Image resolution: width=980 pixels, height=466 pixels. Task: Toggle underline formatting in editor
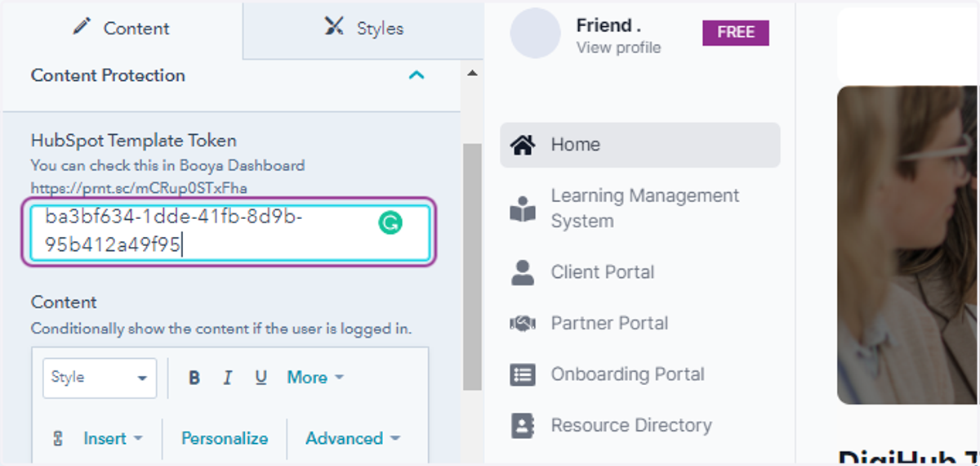pyautogui.click(x=261, y=378)
